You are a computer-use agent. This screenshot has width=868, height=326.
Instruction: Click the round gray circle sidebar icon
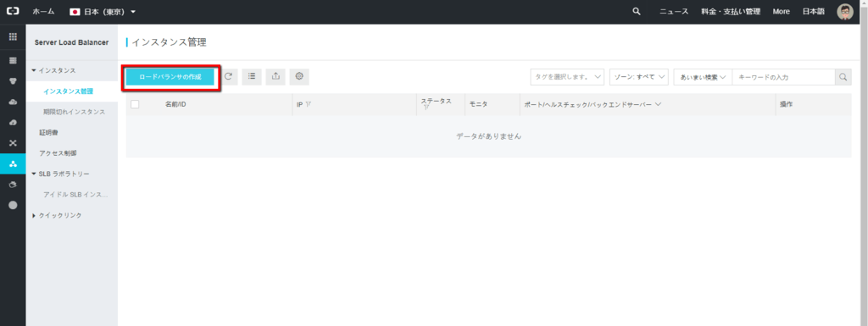pos(13,205)
